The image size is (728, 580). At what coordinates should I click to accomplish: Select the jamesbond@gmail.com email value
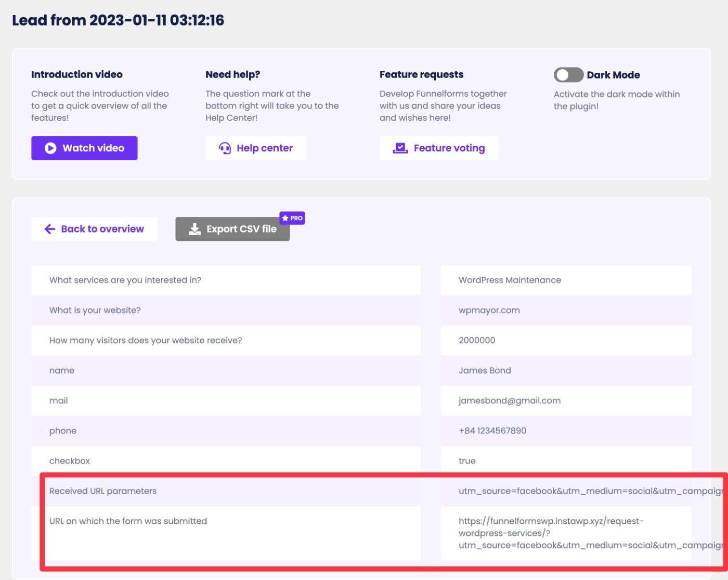510,401
